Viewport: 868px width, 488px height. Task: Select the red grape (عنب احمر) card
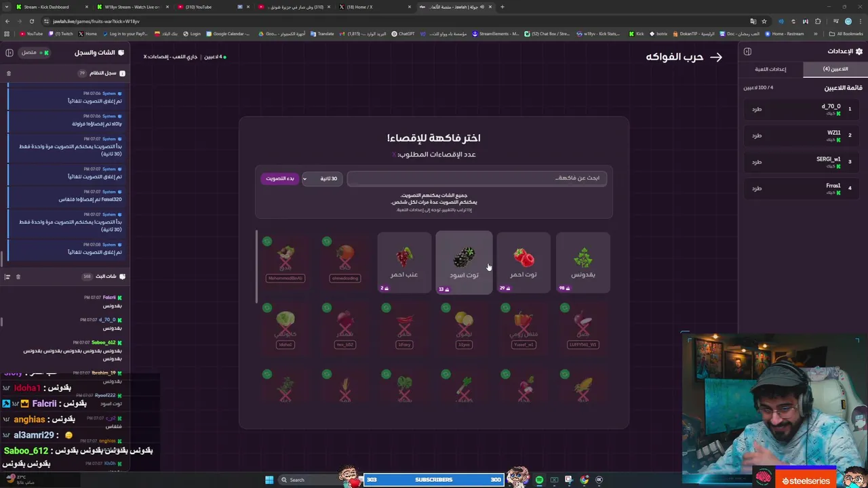(x=404, y=263)
